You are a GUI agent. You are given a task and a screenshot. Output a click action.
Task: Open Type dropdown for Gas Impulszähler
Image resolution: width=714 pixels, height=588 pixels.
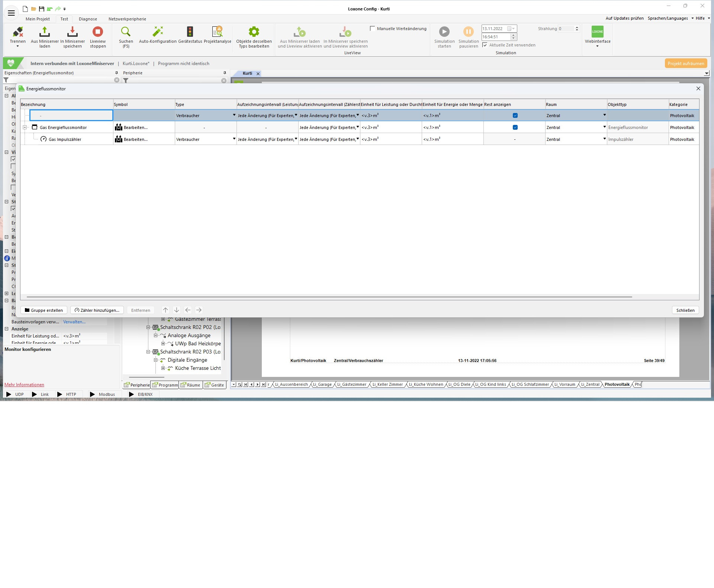tap(234, 139)
